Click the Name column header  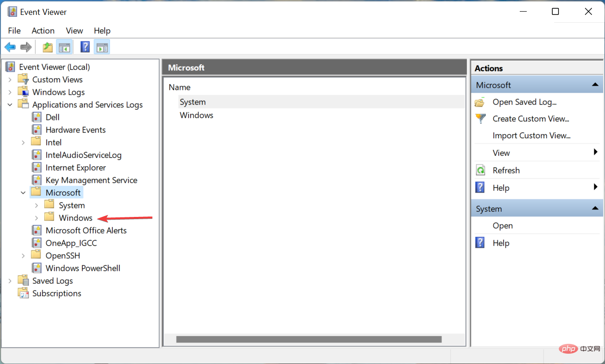(x=179, y=87)
